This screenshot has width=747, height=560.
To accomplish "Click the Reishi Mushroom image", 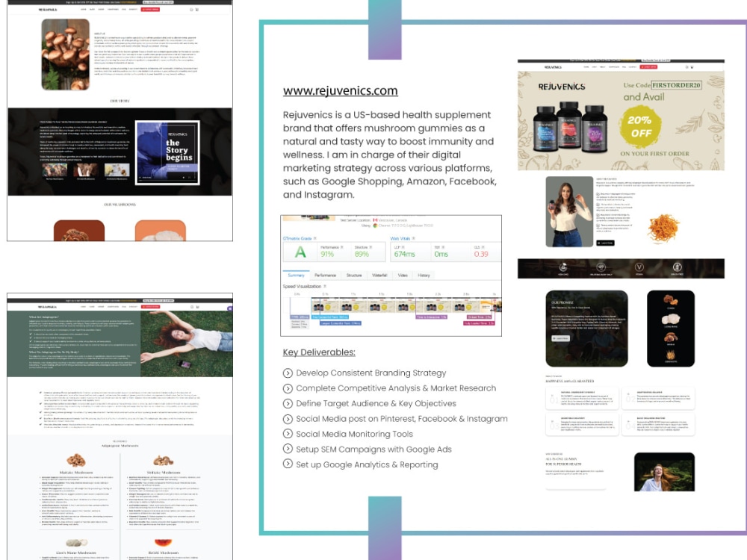I will pyautogui.click(x=164, y=542).
